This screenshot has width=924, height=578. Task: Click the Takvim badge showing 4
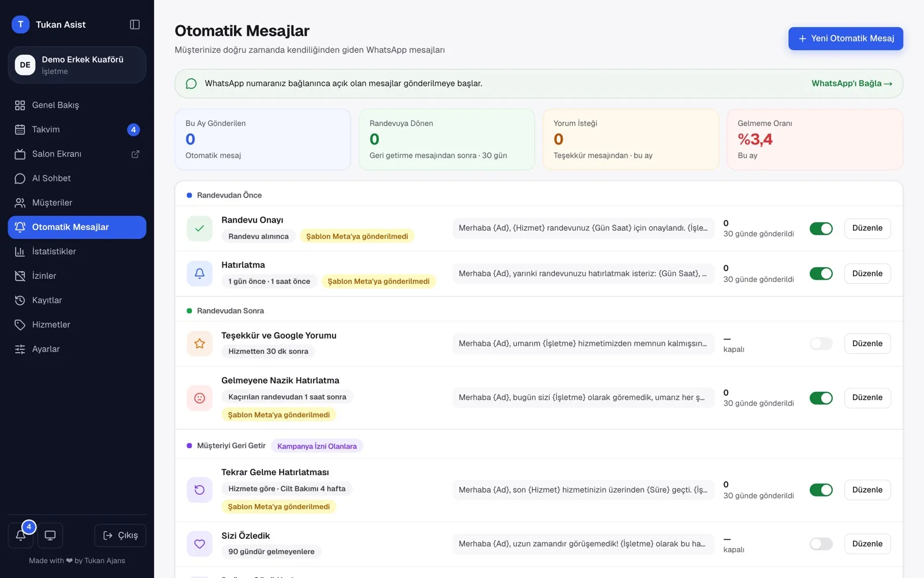pyautogui.click(x=133, y=129)
